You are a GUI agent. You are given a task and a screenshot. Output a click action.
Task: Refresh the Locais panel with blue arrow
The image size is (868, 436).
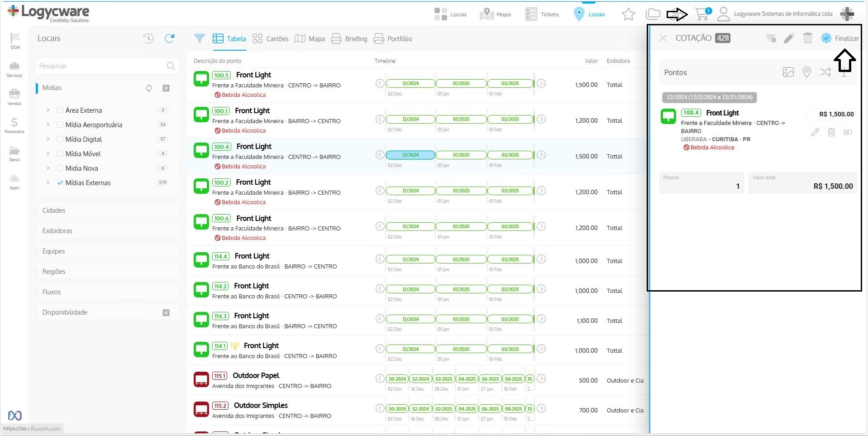[x=170, y=38]
